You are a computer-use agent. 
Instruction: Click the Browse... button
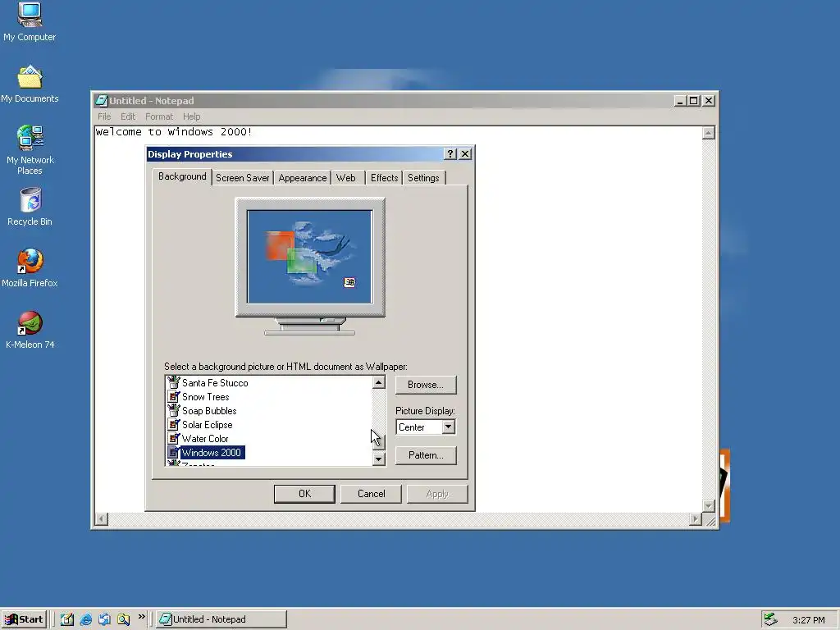pyautogui.click(x=426, y=385)
